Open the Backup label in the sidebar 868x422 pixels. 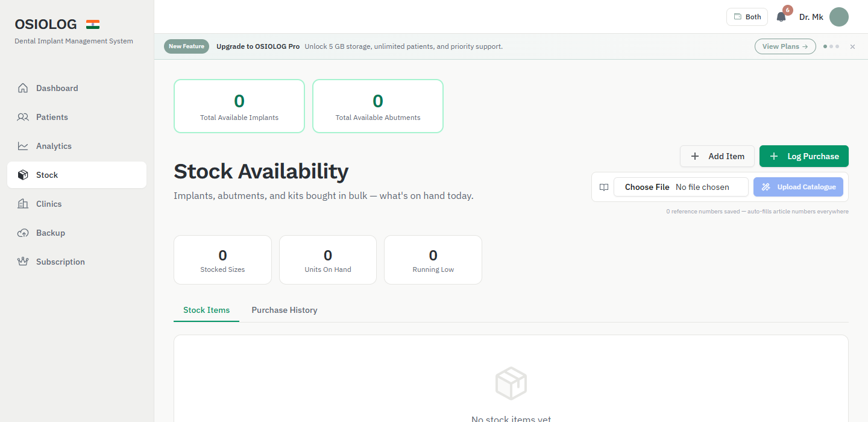coord(51,233)
